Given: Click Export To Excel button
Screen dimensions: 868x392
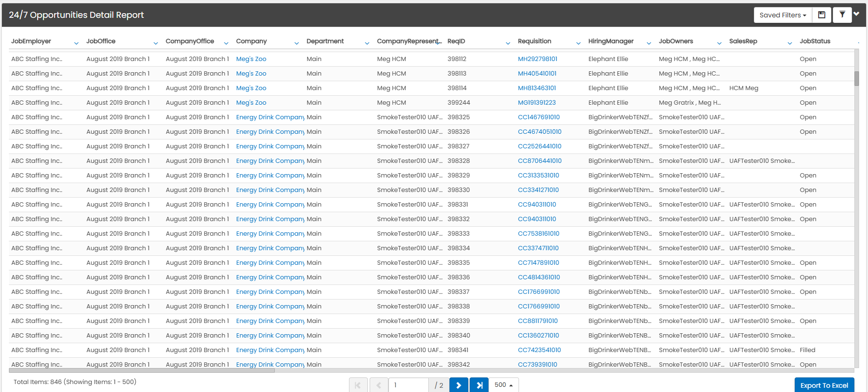Looking at the screenshot, I should click(824, 385).
